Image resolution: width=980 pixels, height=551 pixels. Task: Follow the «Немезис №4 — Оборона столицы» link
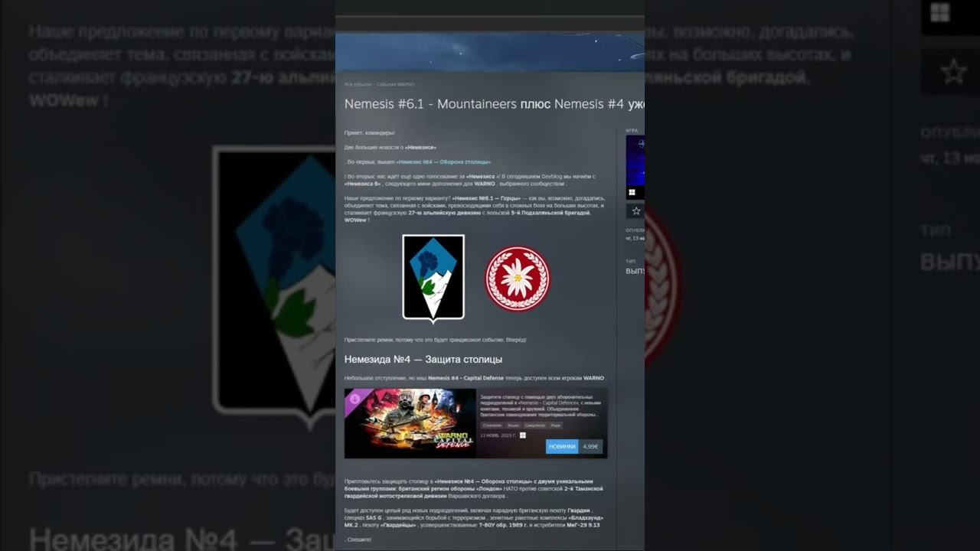[x=443, y=162]
